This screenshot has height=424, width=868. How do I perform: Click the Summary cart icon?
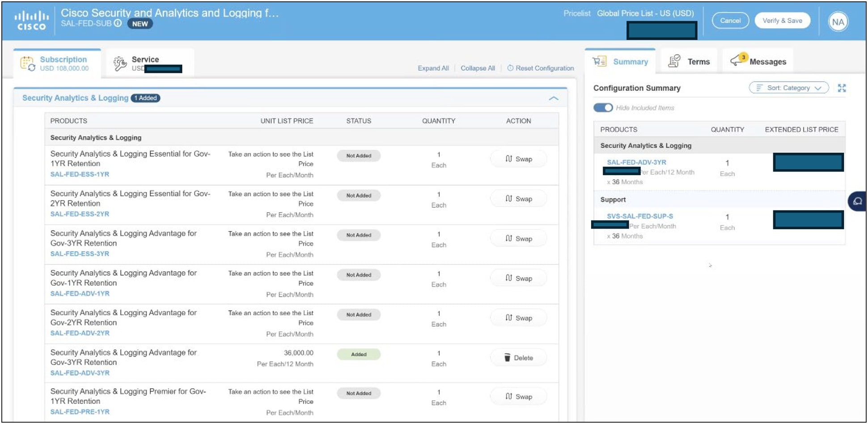pyautogui.click(x=599, y=61)
